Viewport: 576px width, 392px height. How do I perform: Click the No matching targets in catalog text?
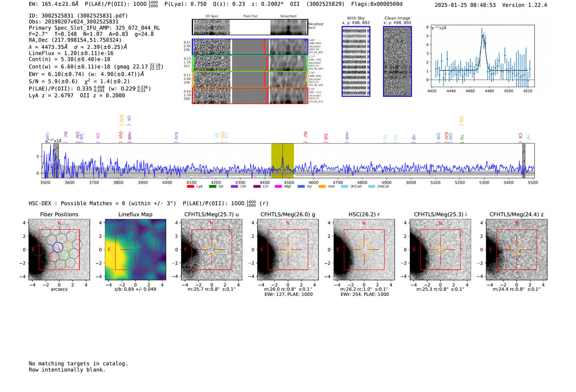(78, 364)
